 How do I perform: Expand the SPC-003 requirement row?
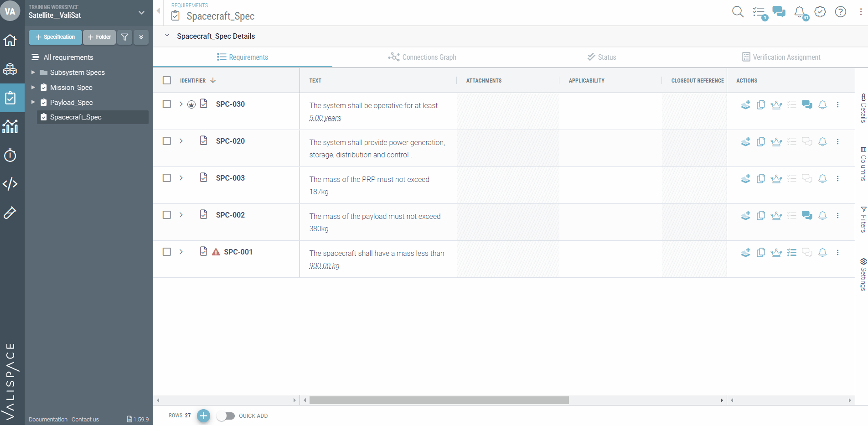click(x=181, y=178)
